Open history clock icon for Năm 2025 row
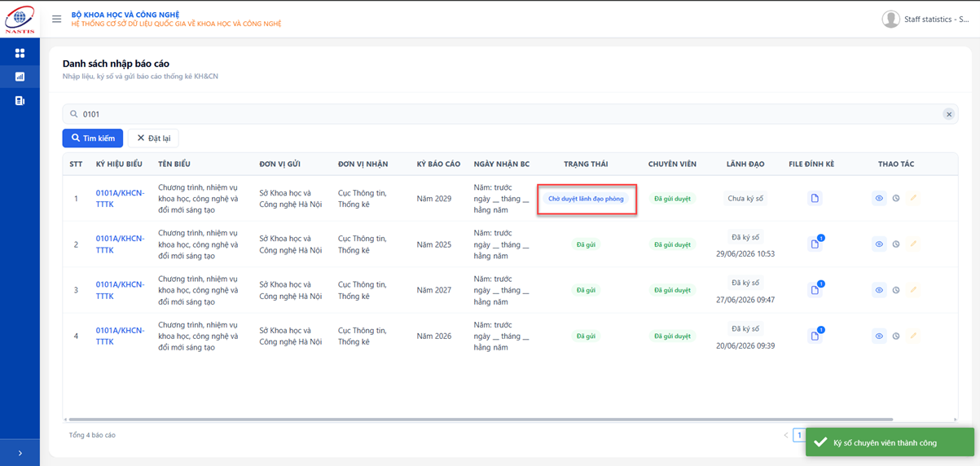Screen dimensions: 980x466 tap(896, 244)
